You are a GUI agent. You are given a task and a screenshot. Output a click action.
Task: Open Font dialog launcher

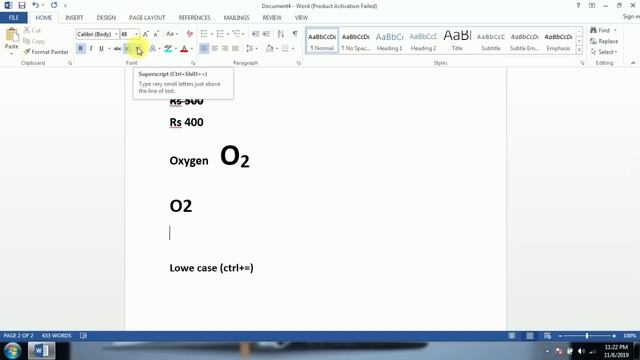click(193, 63)
